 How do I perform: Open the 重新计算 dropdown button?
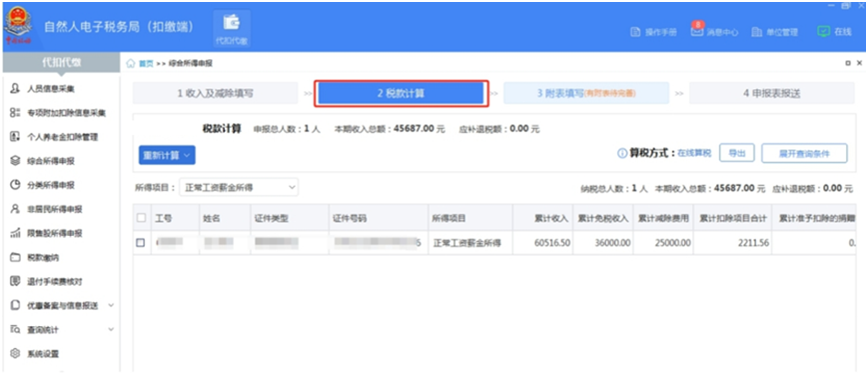point(167,156)
